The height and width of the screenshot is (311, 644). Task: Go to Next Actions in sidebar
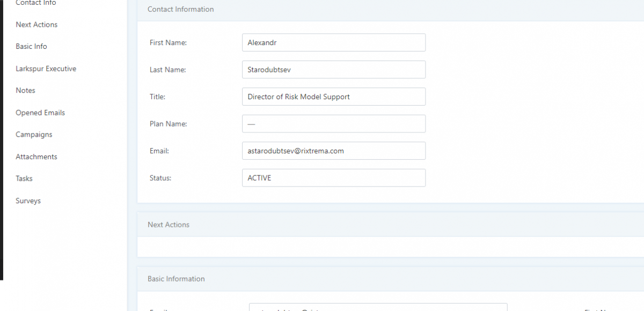click(36, 25)
